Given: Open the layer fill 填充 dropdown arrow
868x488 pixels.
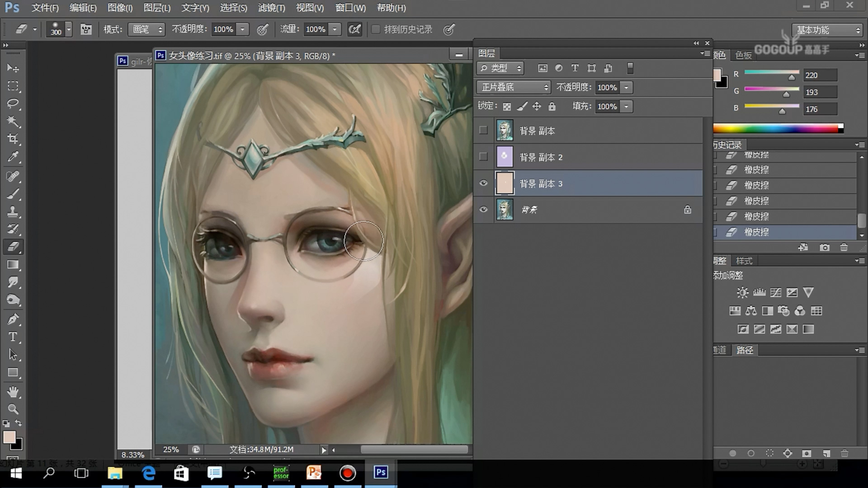Looking at the screenshot, I should click(627, 106).
